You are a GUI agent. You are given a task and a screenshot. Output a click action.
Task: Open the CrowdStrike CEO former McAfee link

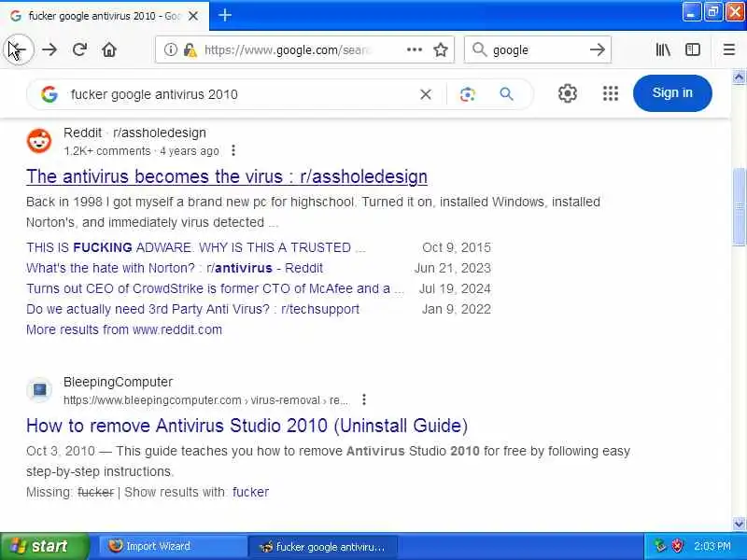tap(215, 288)
